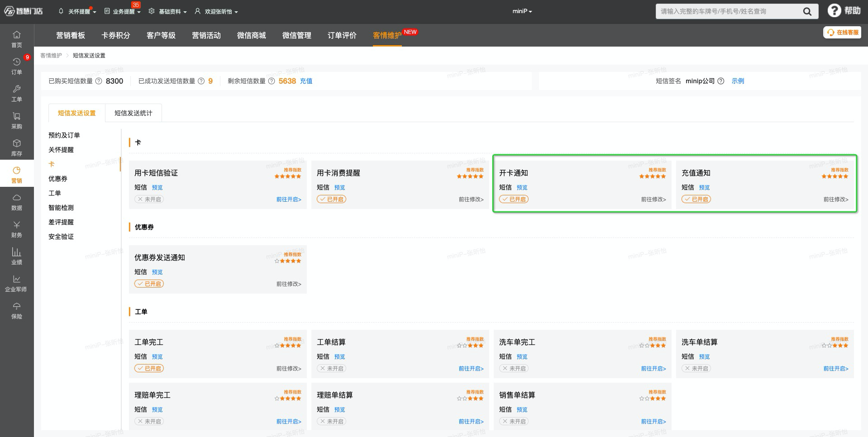Expand the miniP store dropdown
This screenshot has height=437, width=868.
[522, 11]
